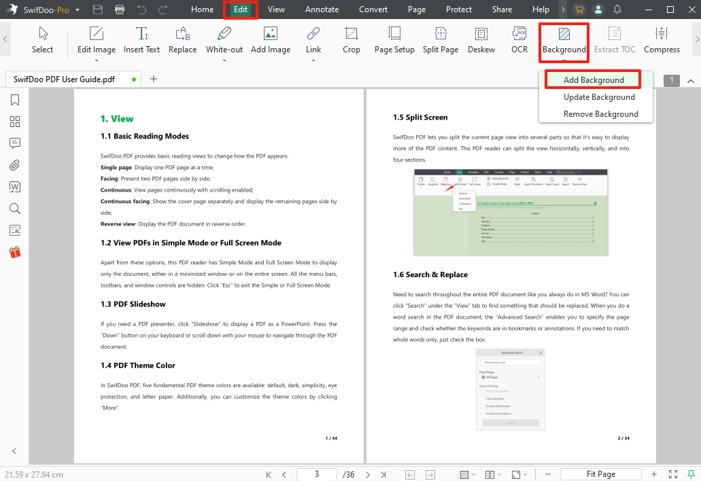Click the Select tool

pyautogui.click(x=42, y=40)
